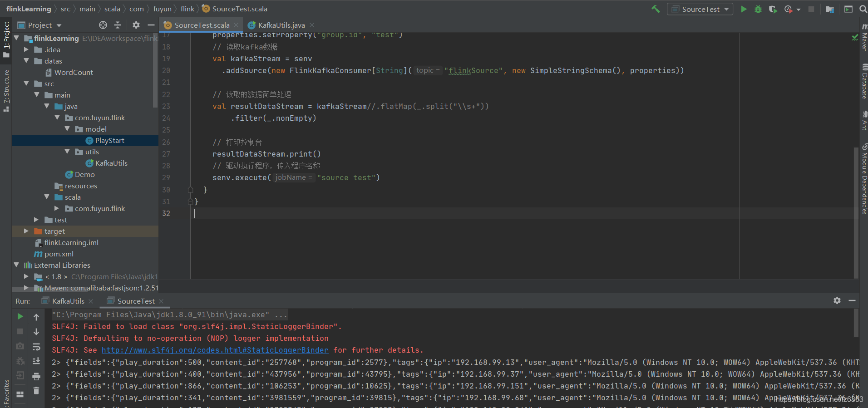Open Project panel settings gear
This screenshot has height=408, width=868.
coord(136,25)
